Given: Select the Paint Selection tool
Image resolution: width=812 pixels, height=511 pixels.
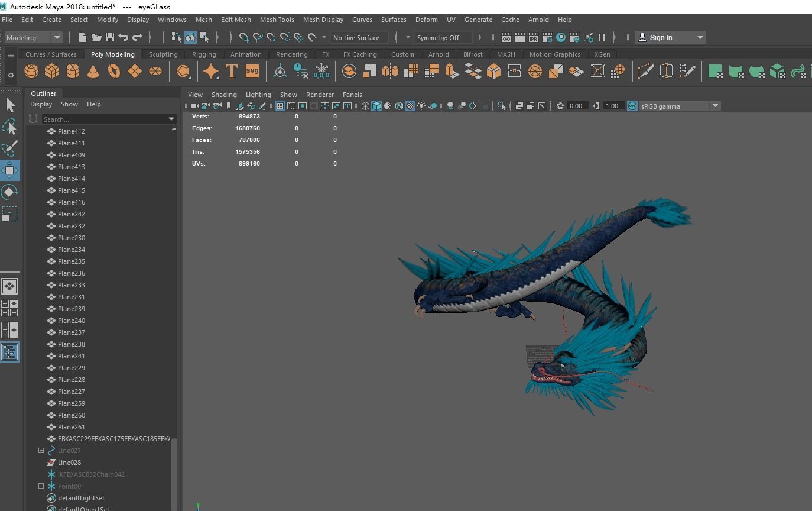Looking at the screenshot, I should click(x=9, y=148).
